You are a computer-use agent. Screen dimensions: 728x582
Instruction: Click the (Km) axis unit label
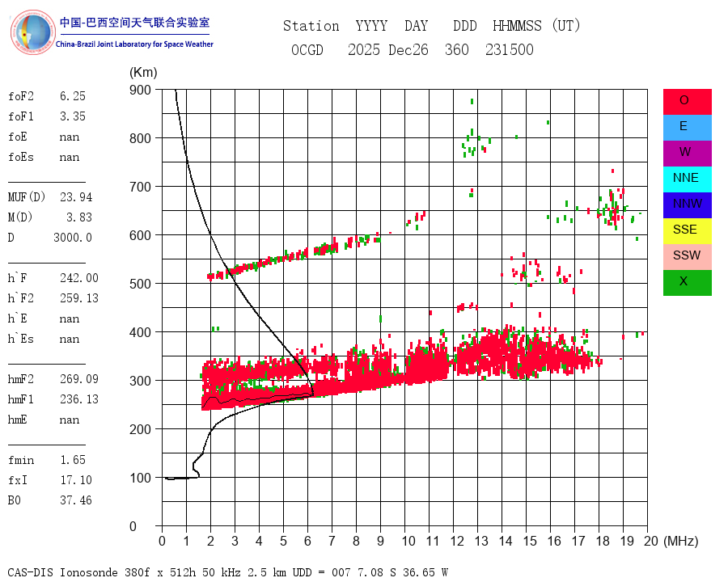click(x=143, y=73)
